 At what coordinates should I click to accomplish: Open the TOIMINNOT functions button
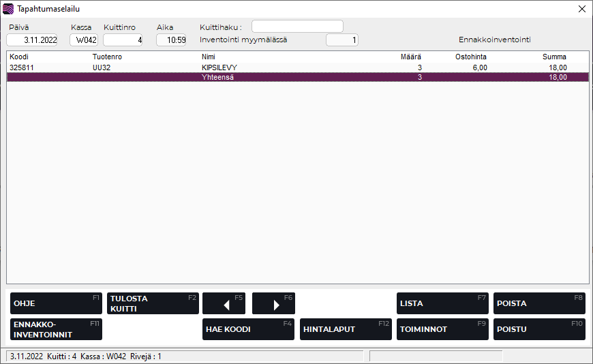click(442, 329)
